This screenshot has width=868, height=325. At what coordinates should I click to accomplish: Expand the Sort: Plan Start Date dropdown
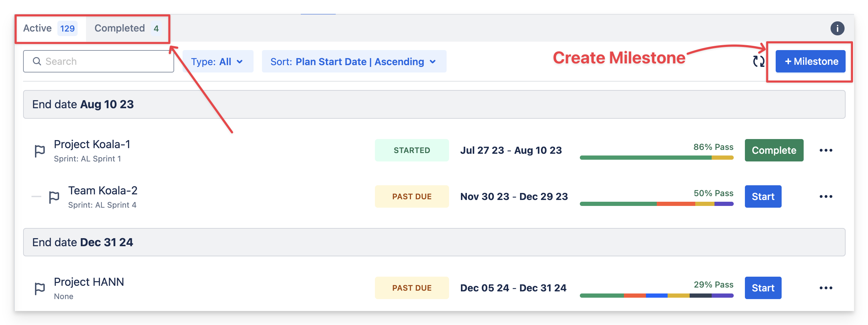pos(354,62)
